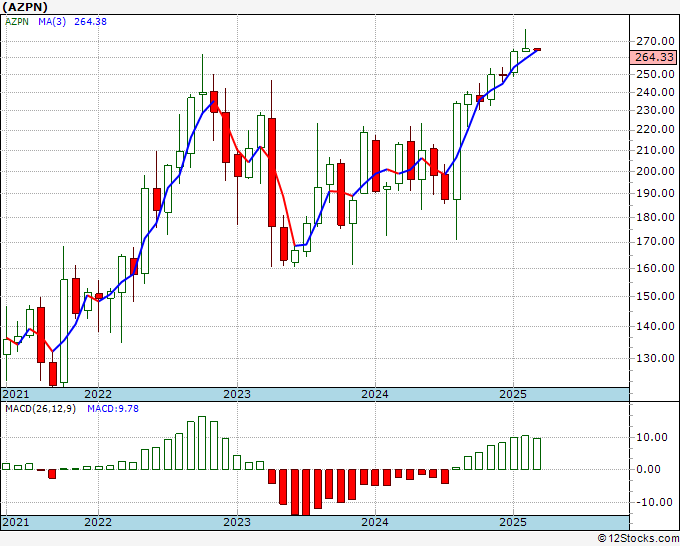Click 2023 on the price chart timeline
Screen dimensions: 680x546
(x=237, y=394)
